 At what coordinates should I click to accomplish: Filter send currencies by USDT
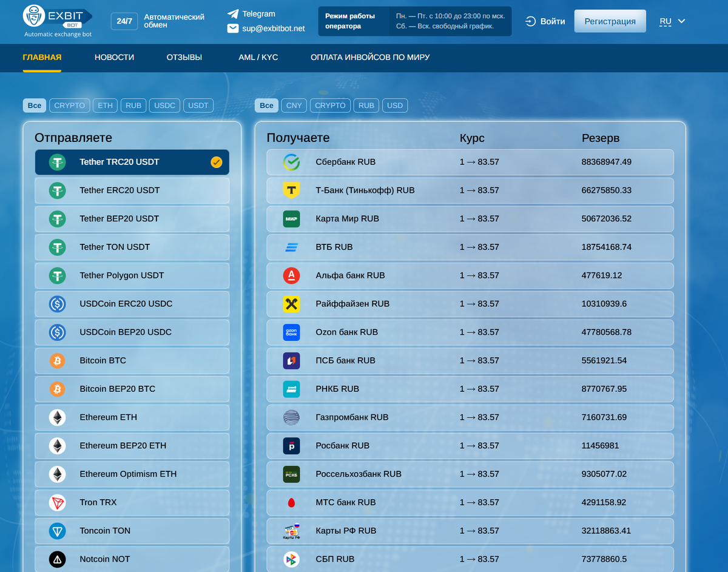tap(198, 106)
